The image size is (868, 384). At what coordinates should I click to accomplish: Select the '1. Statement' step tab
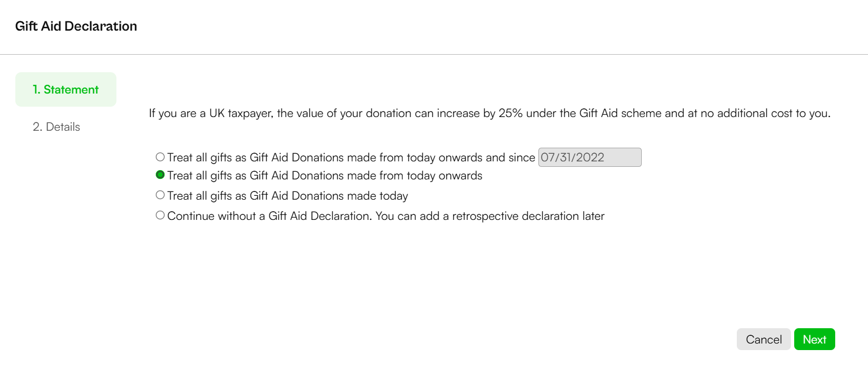pos(66,90)
